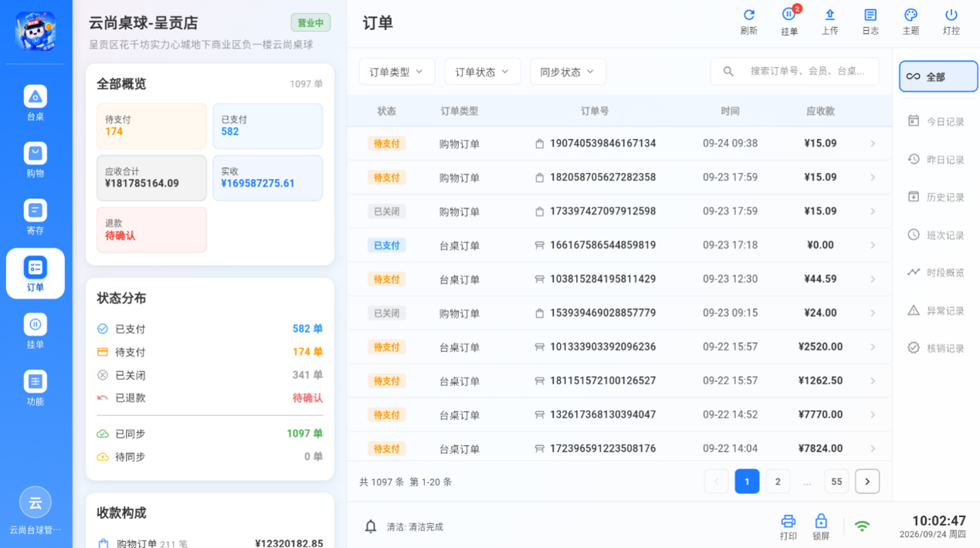Open the 购物 sidebar section

pyautogui.click(x=36, y=161)
